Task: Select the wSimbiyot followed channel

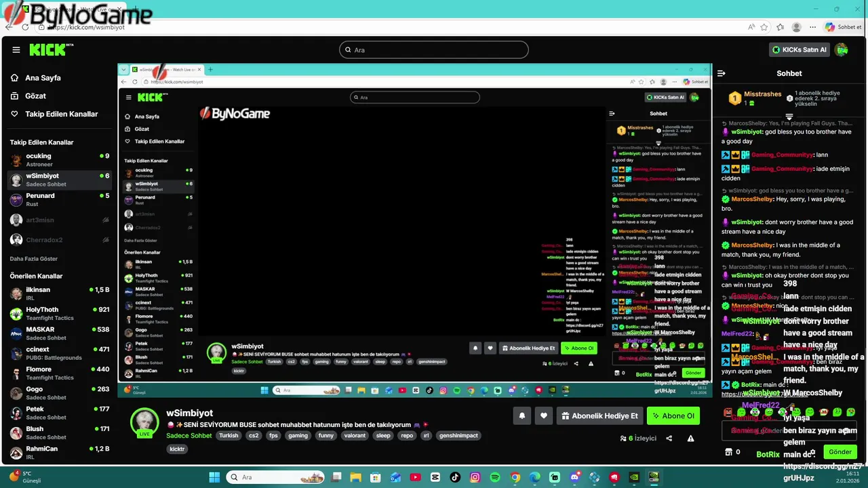Action: pos(59,180)
